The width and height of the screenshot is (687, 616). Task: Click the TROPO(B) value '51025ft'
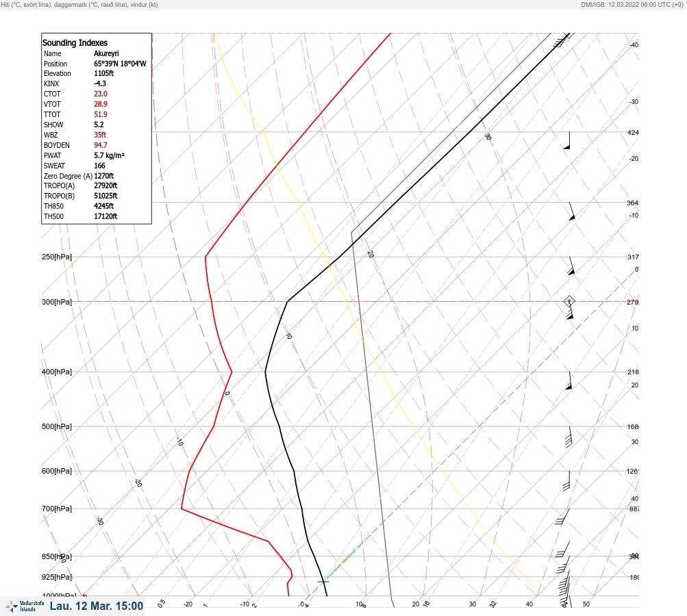click(x=105, y=196)
